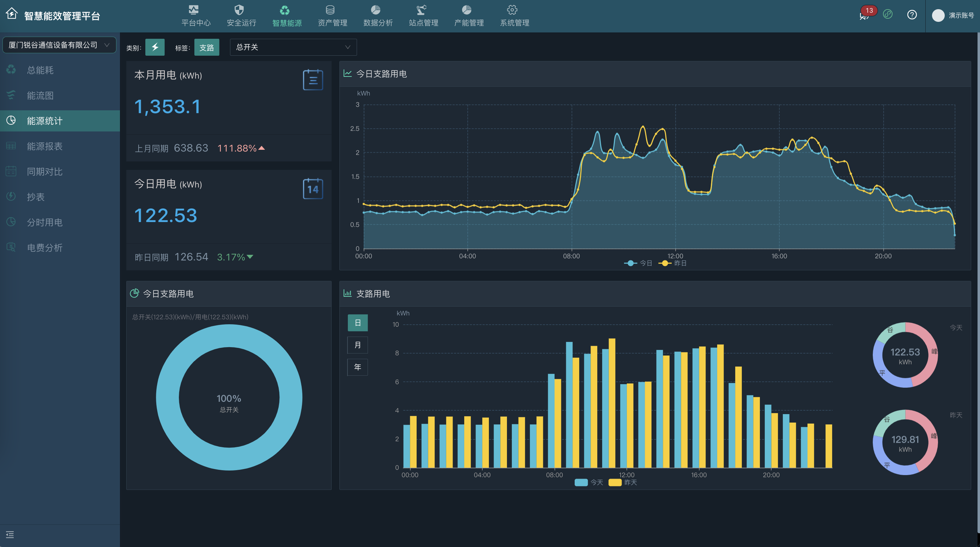Screen dimensions: 980x547
Task: Click the home logo icon
Action: 11,14
